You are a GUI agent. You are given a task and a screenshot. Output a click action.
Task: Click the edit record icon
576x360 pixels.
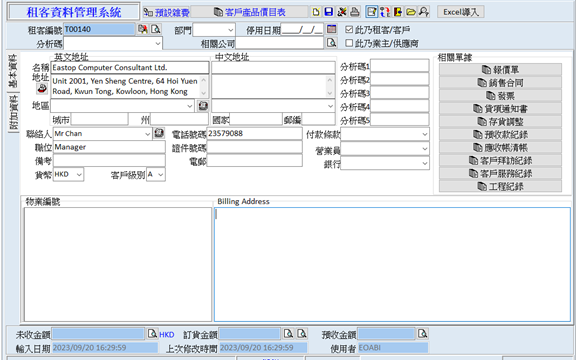[x=372, y=12]
